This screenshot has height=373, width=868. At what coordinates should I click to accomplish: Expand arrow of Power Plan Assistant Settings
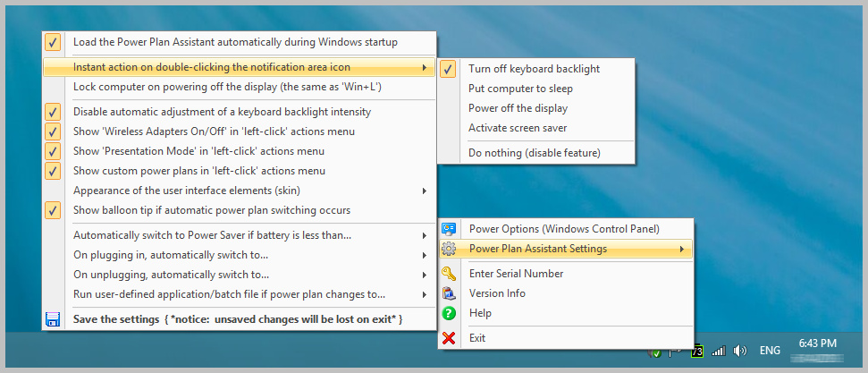click(682, 249)
